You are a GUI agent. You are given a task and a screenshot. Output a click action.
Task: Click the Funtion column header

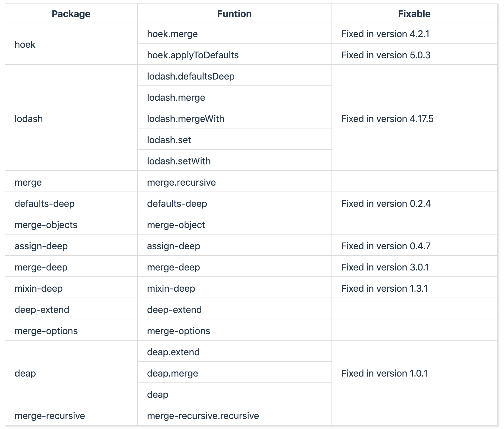tap(234, 14)
